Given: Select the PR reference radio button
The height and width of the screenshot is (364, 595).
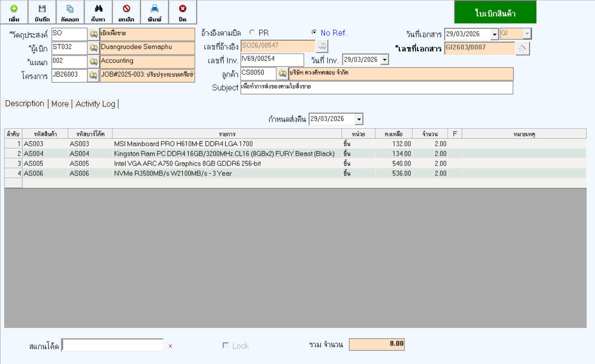Looking at the screenshot, I should click(x=252, y=32).
